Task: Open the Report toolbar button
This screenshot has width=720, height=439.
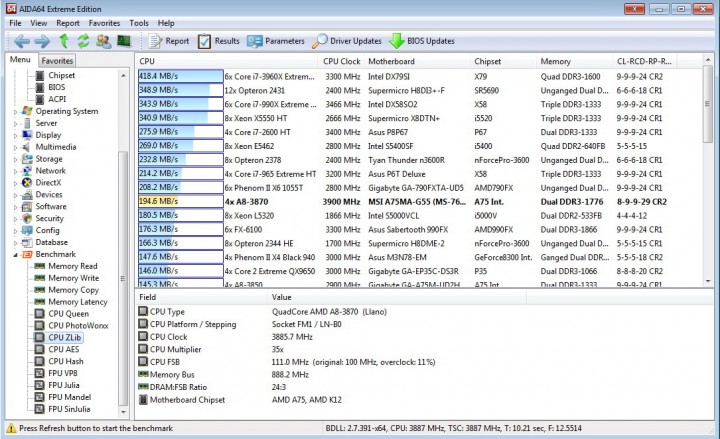Action: tap(169, 41)
